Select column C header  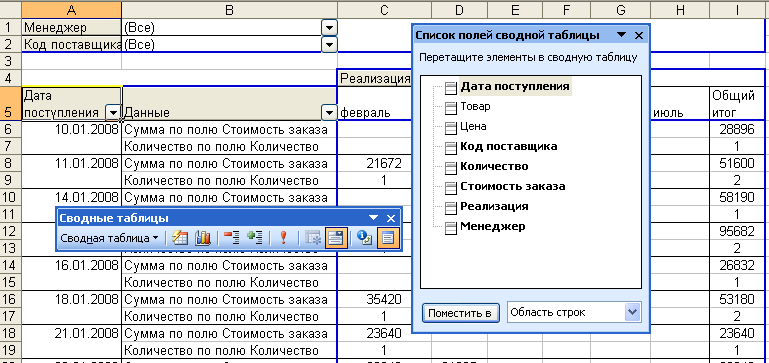384,9
